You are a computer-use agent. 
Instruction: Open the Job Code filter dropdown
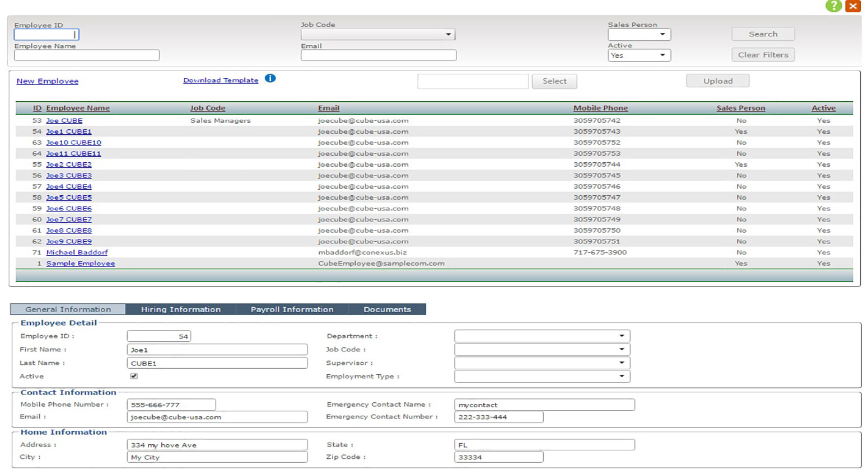[x=378, y=35]
